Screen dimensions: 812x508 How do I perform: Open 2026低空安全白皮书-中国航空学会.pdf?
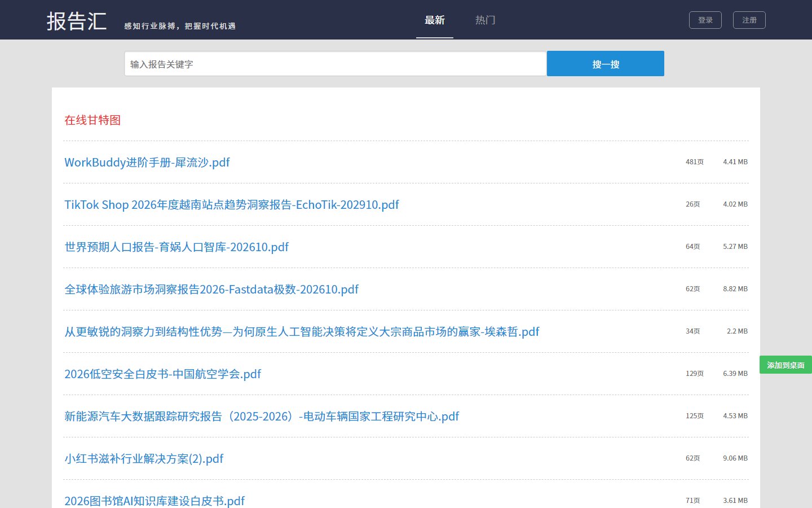(163, 374)
